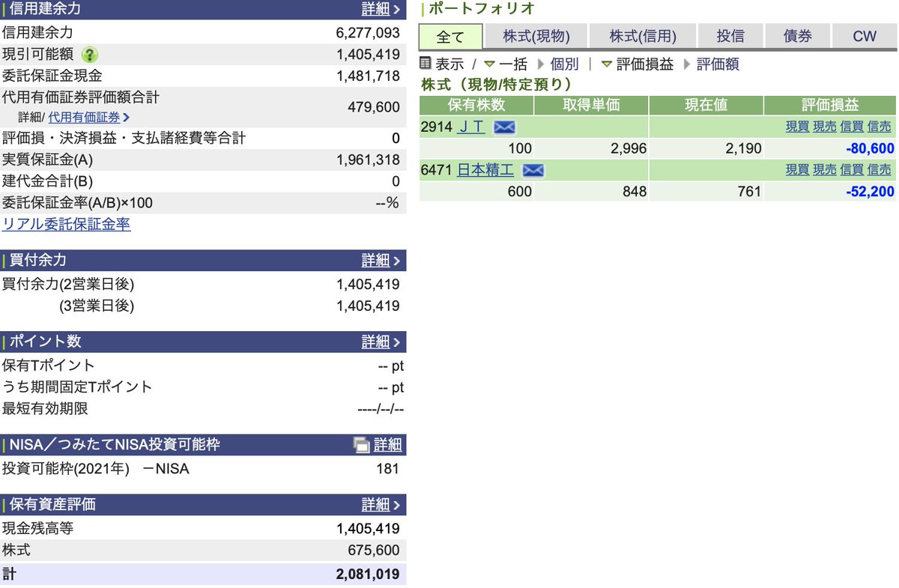This screenshot has width=899, height=588.
Task: Open 詳細 link in 保有資産評価 header
Action: coord(375,504)
